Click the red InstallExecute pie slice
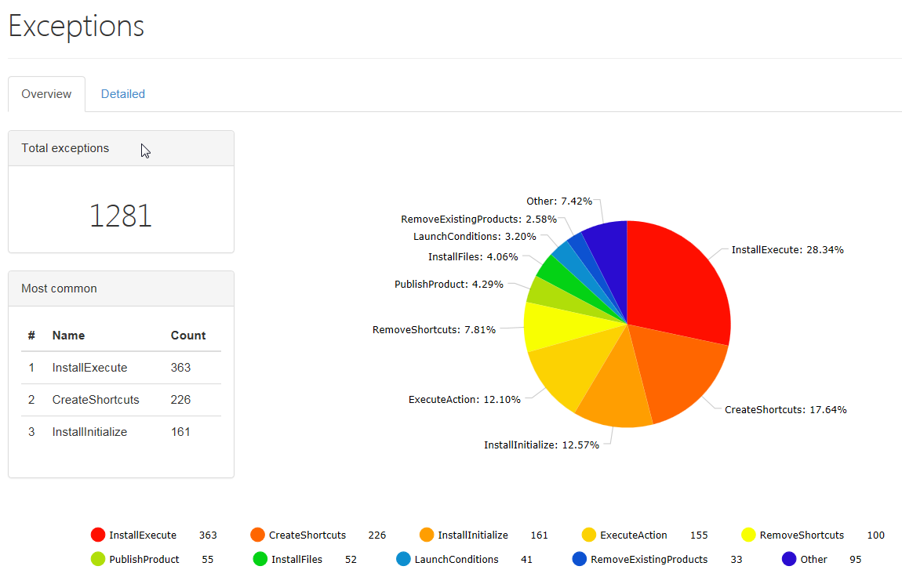The width and height of the screenshot is (902, 588). (678, 282)
